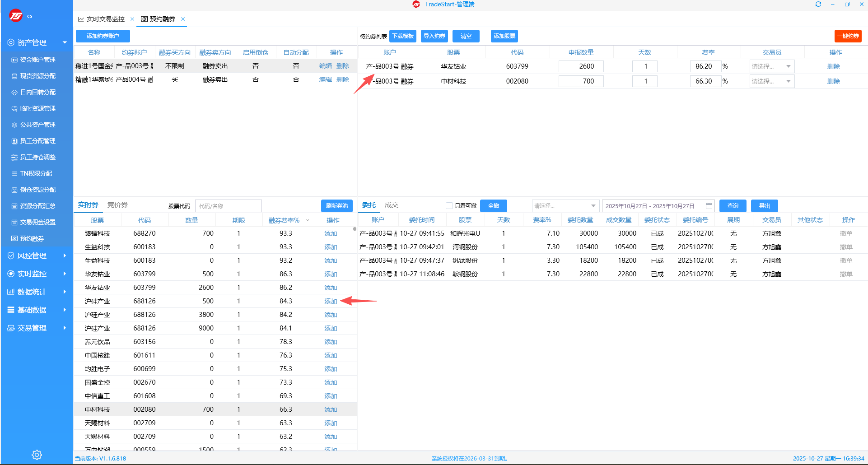868x465 pixels.
Task: Open 资金账户管理 from the sidebar
Action: 37,60
